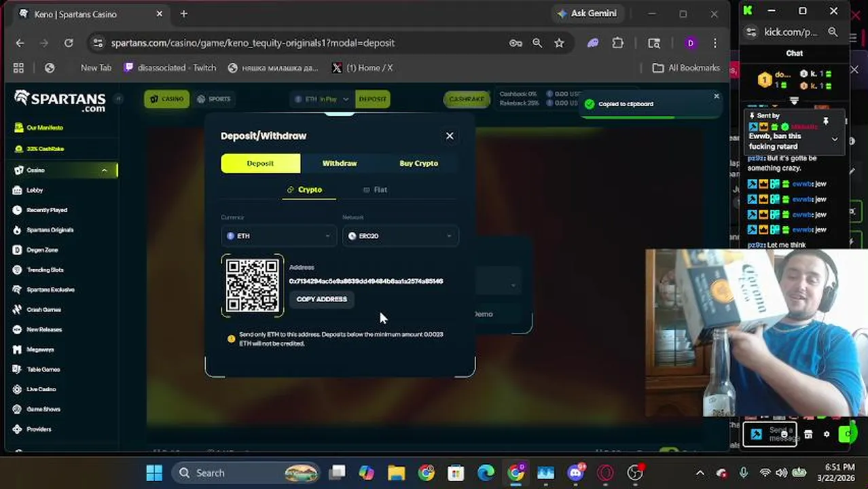The height and width of the screenshot is (489, 868).
Task: Click the address bar URL
Action: (x=253, y=43)
